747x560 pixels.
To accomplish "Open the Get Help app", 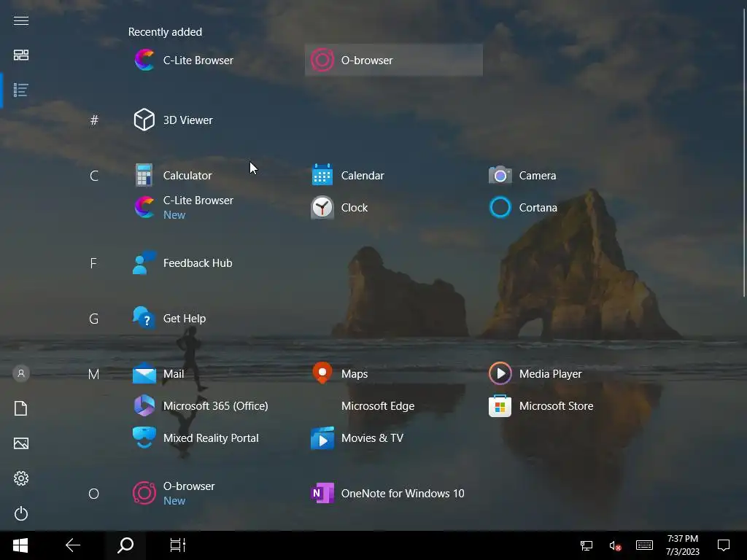I will 216,318.
